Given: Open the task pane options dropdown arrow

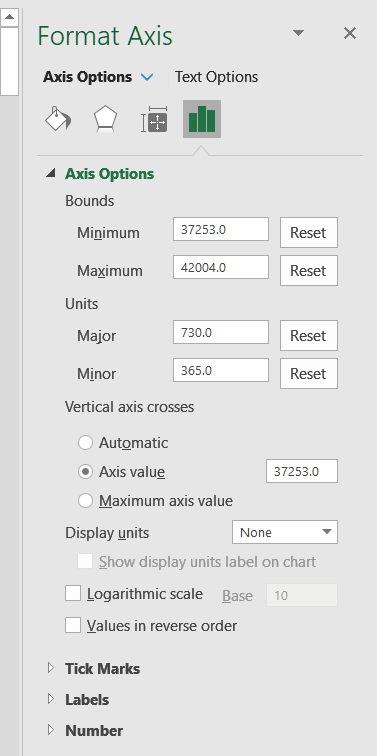Looking at the screenshot, I should tap(299, 33).
